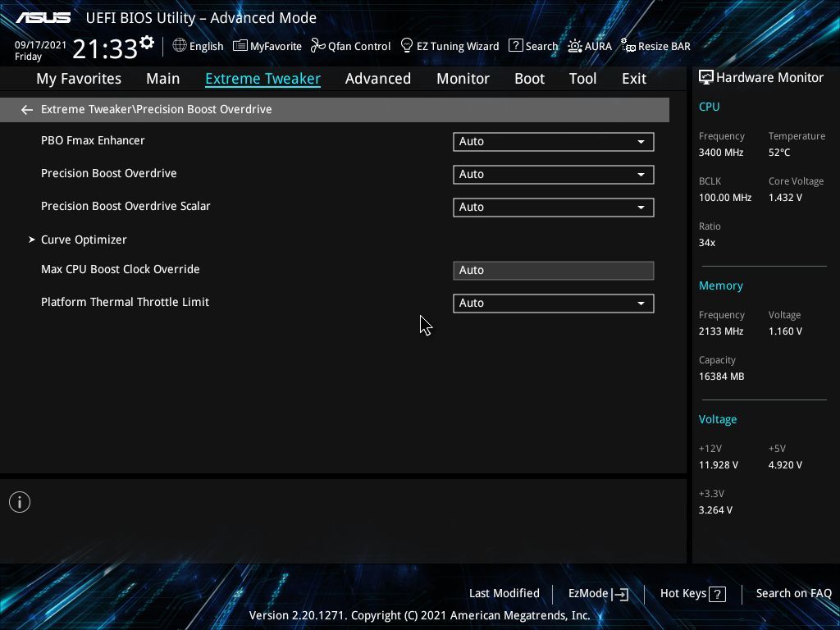The width and height of the screenshot is (840, 630).
Task: Click the Resize BAR label
Action: [x=664, y=47]
